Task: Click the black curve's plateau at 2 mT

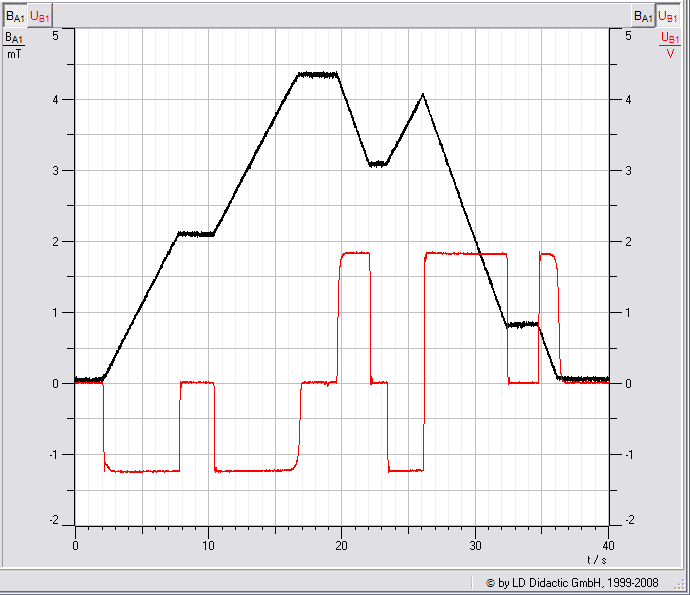Action: (x=195, y=234)
